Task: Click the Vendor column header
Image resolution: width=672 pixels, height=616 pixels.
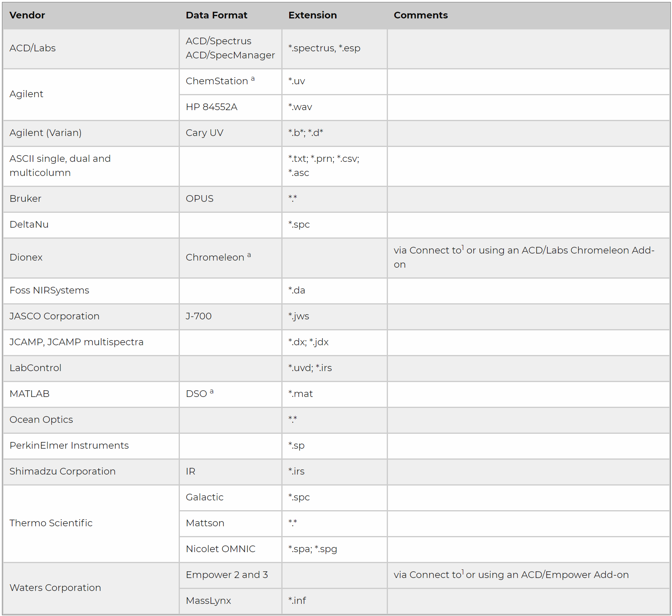Action: coord(27,15)
